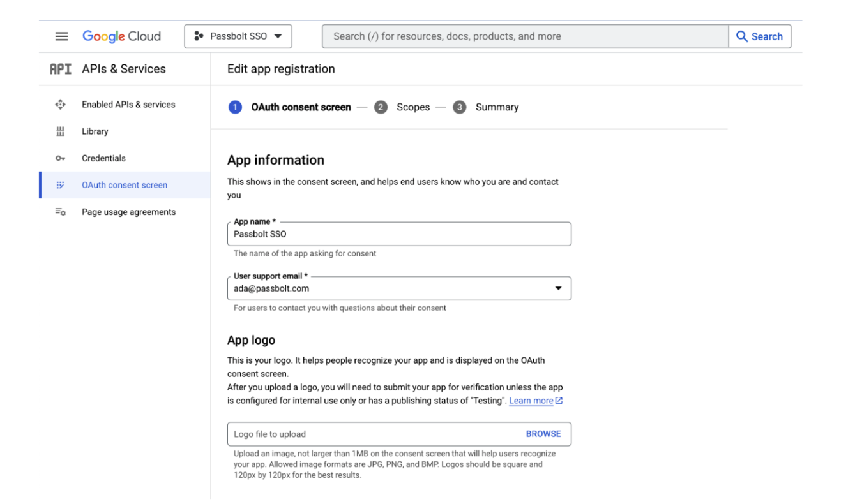The width and height of the screenshot is (855, 504).
Task: Select the OAuth consent screen step label
Action: pos(301,107)
